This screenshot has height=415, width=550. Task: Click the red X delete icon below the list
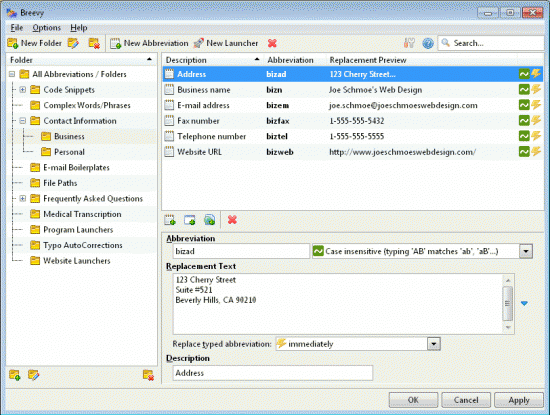(232, 220)
